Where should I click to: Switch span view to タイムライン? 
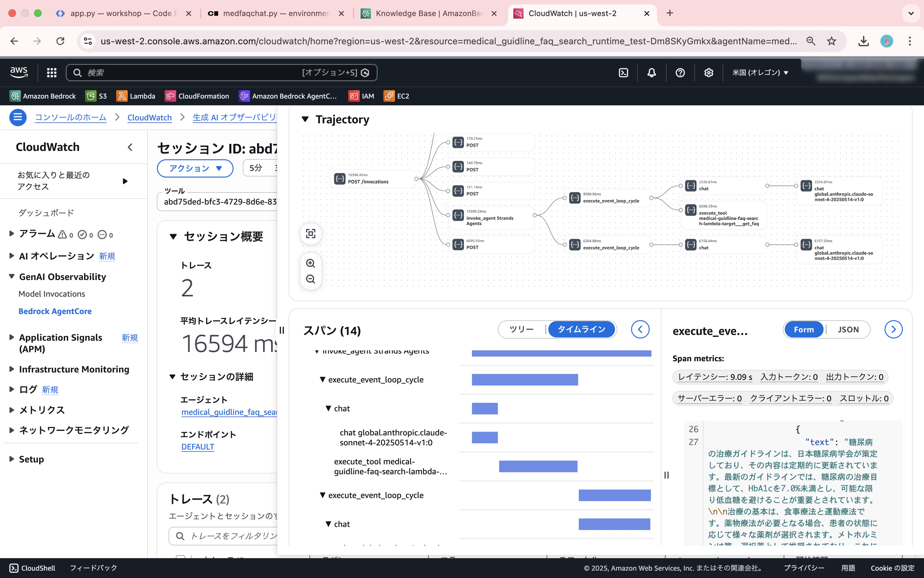point(581,329)
